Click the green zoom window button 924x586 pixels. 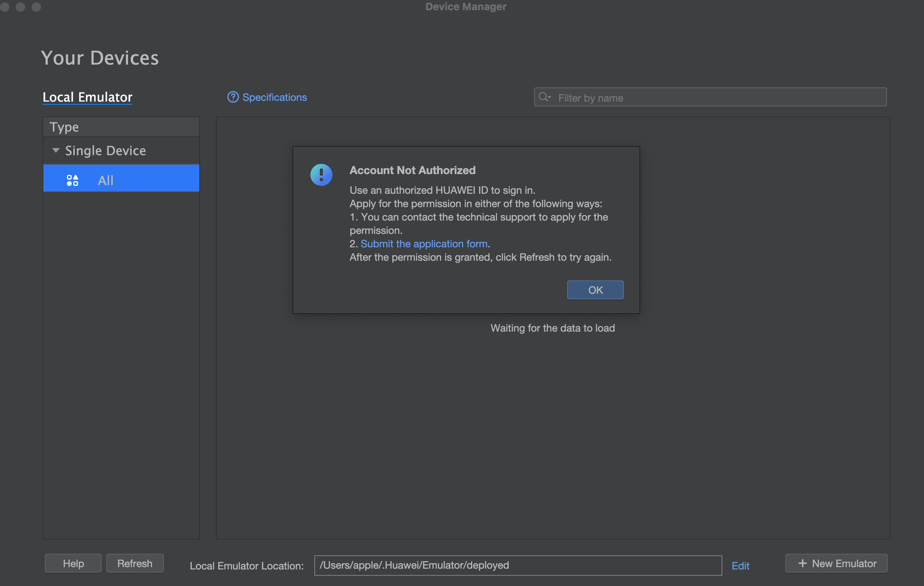point(36,7)
